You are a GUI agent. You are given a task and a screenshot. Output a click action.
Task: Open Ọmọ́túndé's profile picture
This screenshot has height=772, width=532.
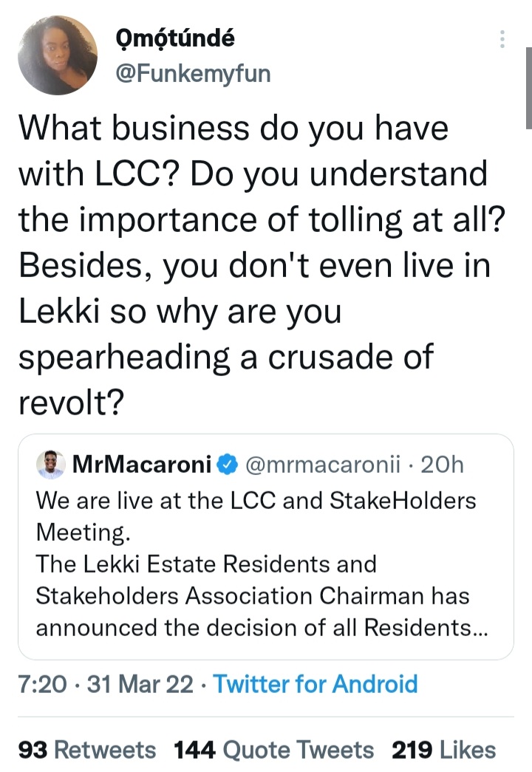58,55
